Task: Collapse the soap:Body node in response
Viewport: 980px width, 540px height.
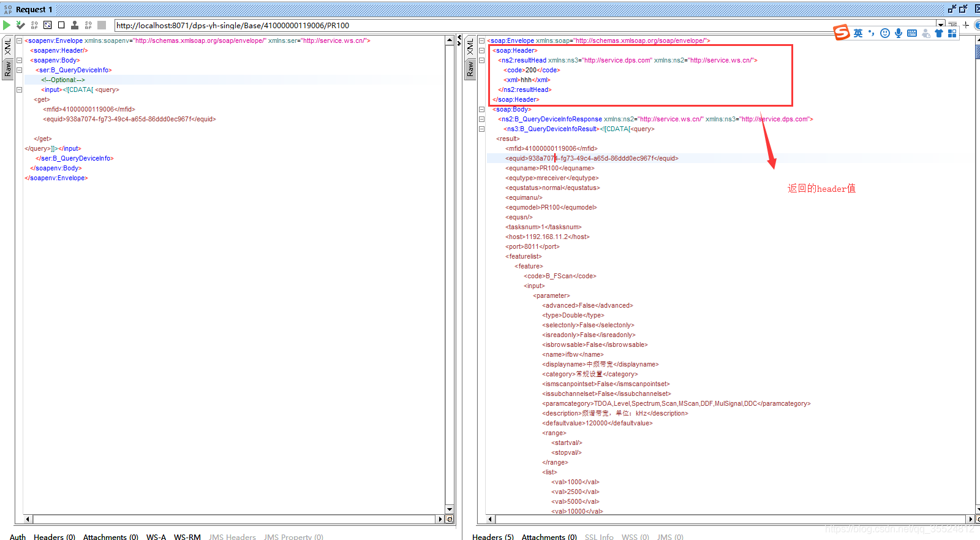Action: click(481, 109)
